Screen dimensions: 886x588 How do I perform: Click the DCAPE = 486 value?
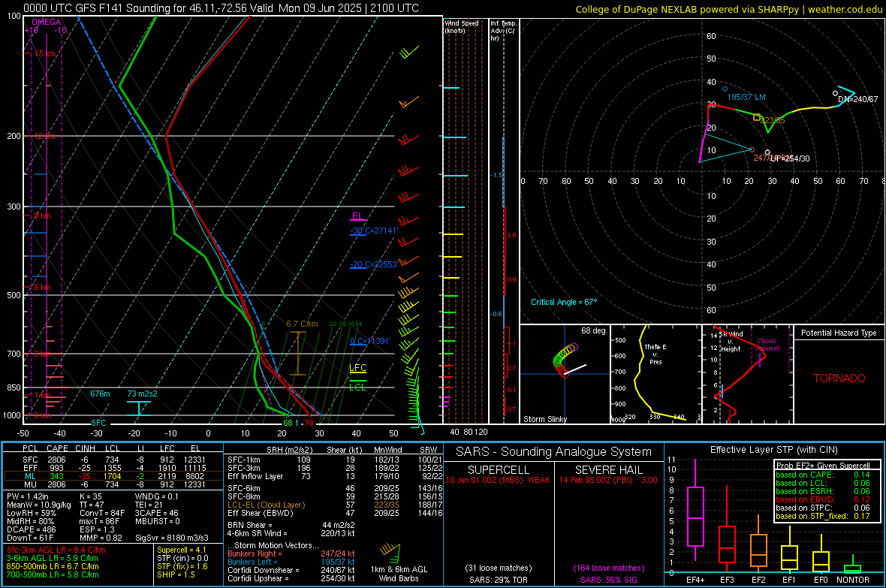coord(32,529)
